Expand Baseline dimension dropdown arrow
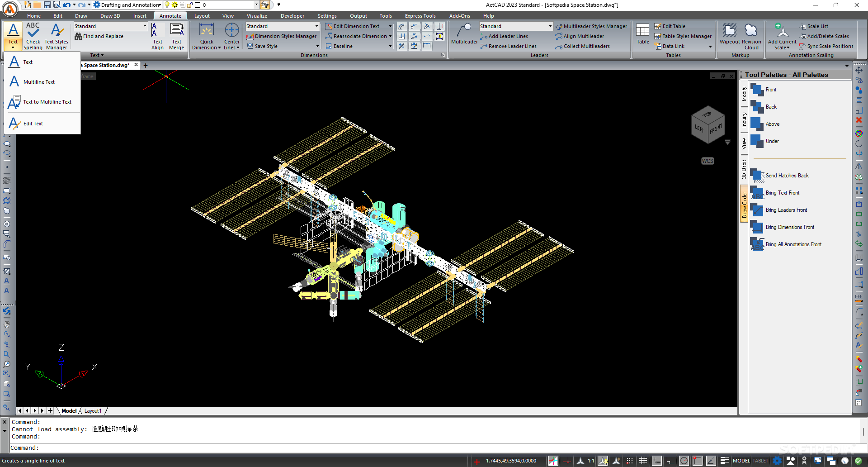The width and height of the screenshot is (868, 467). click(390, 46)
